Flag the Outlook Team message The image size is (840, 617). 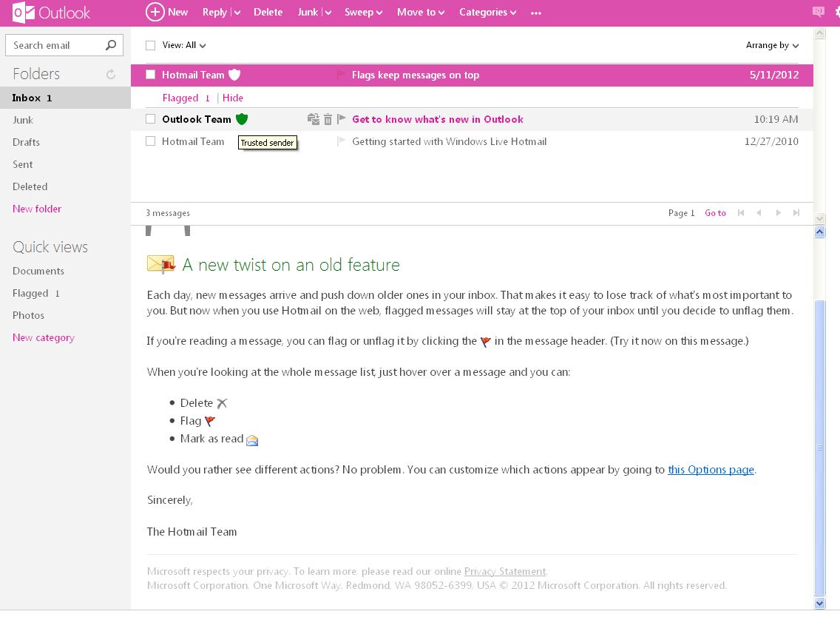(342, 119)
